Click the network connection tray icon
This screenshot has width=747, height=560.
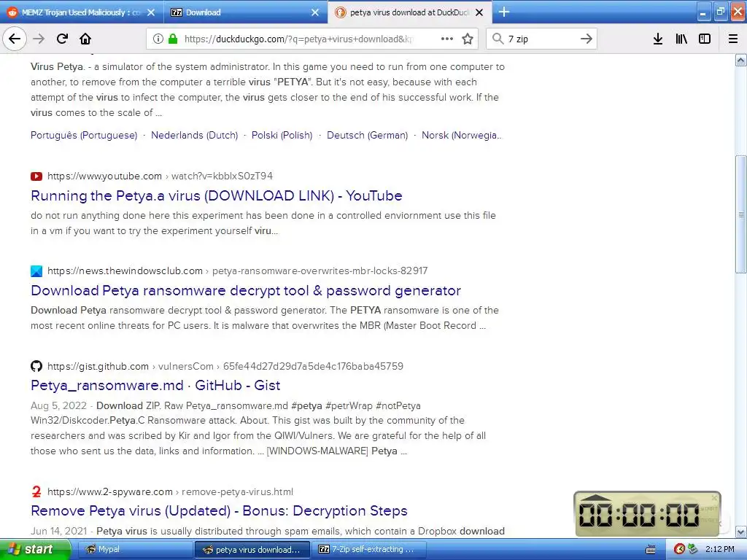[693, 549]
